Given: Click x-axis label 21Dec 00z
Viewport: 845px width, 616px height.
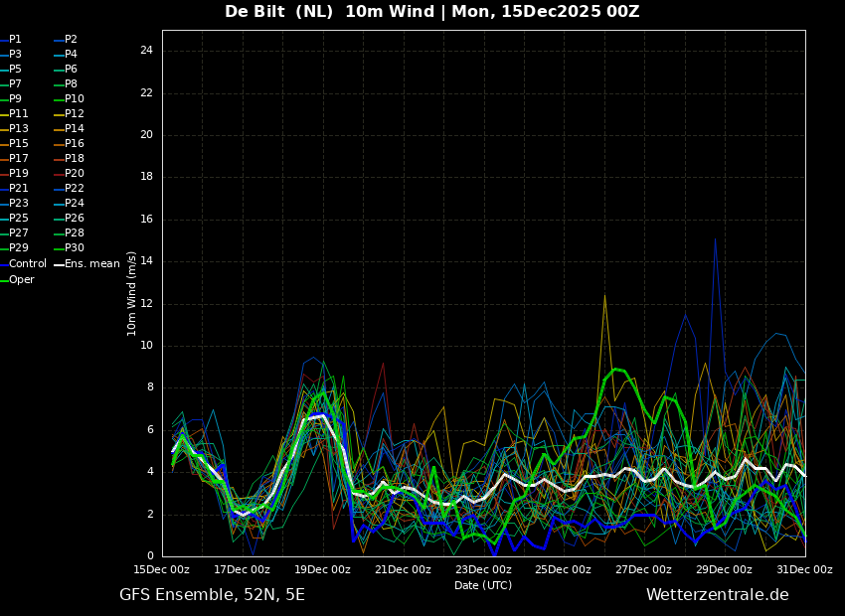Looking at the screenshot, I should click(404, 569).
